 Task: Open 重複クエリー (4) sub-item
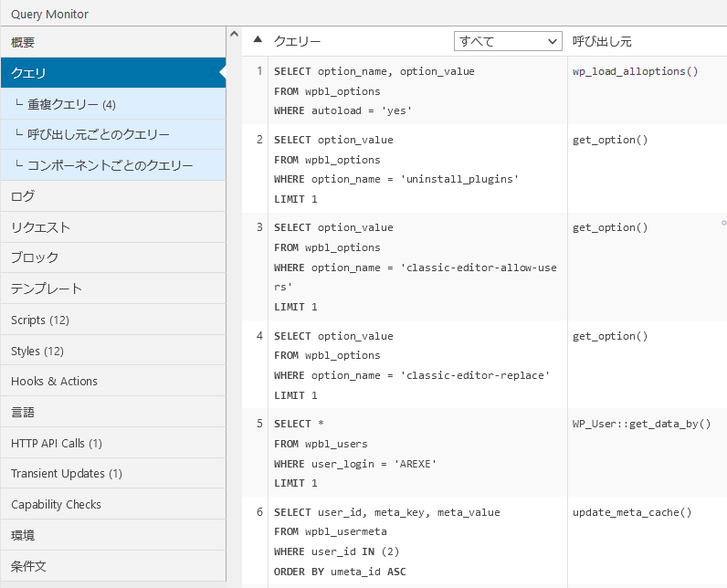(71, 104)
